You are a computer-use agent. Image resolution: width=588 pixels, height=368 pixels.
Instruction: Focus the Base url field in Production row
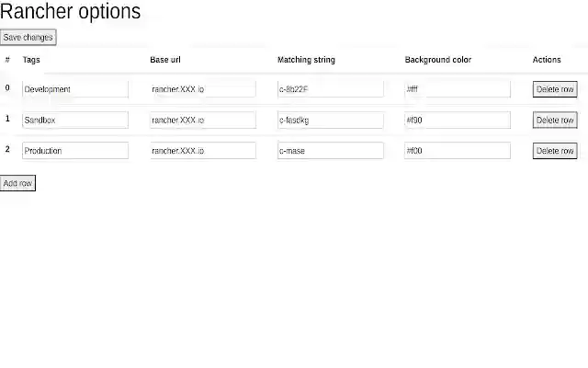(x=203, y=151)
